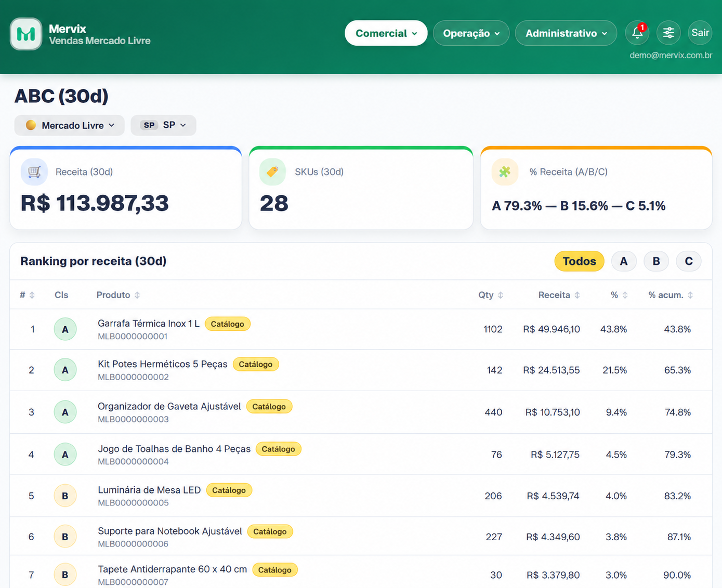This screenshot has height=588, width=722.
Task: Log out with the Sair button
Action: 700,33
